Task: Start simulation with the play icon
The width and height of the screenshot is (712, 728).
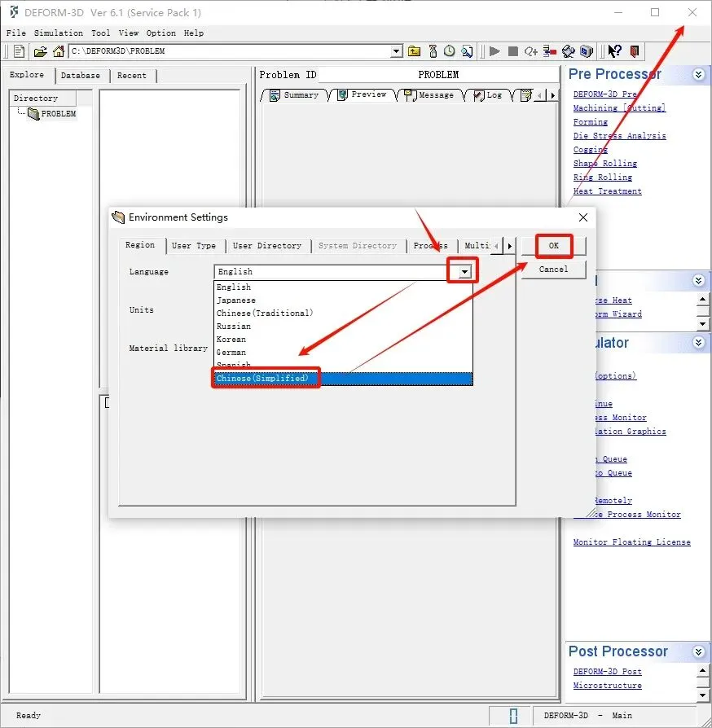Action: point(494,51)
